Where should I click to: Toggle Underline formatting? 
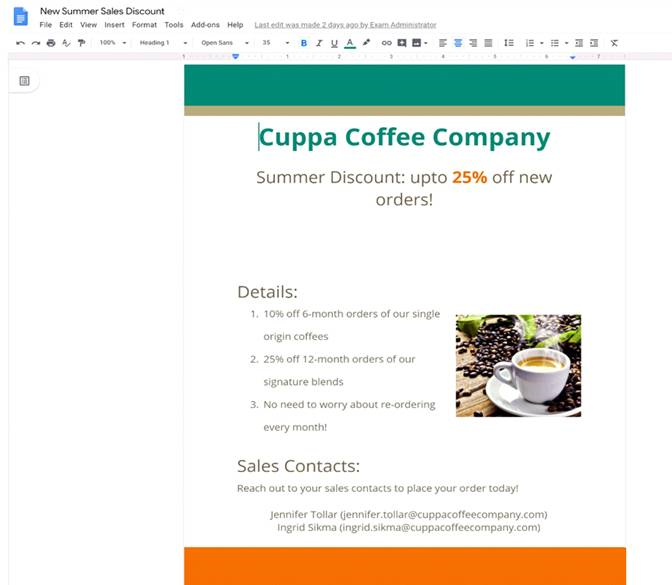[334, 43]
